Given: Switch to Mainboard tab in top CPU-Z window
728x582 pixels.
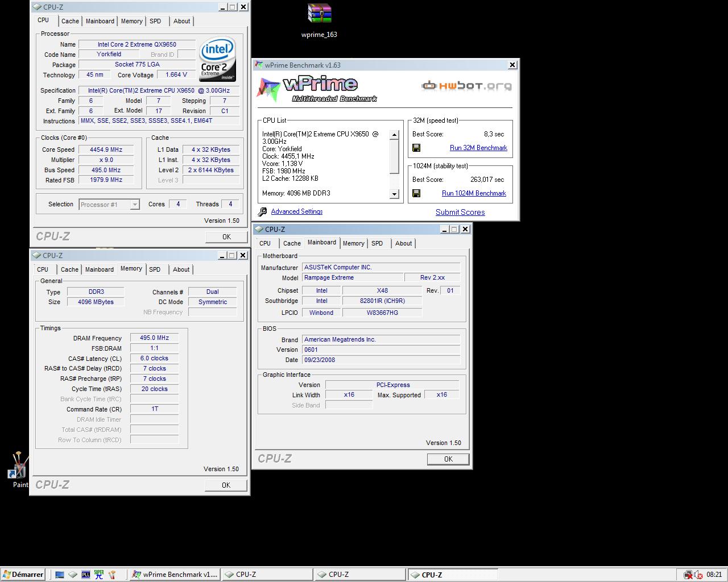Looking at the screenshot, I should (x=100, y=21).
